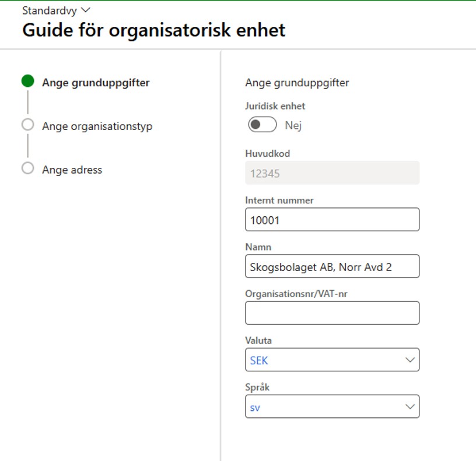Expand the Språk dropdown arrow
476x461 pixels.
[410, 407]
